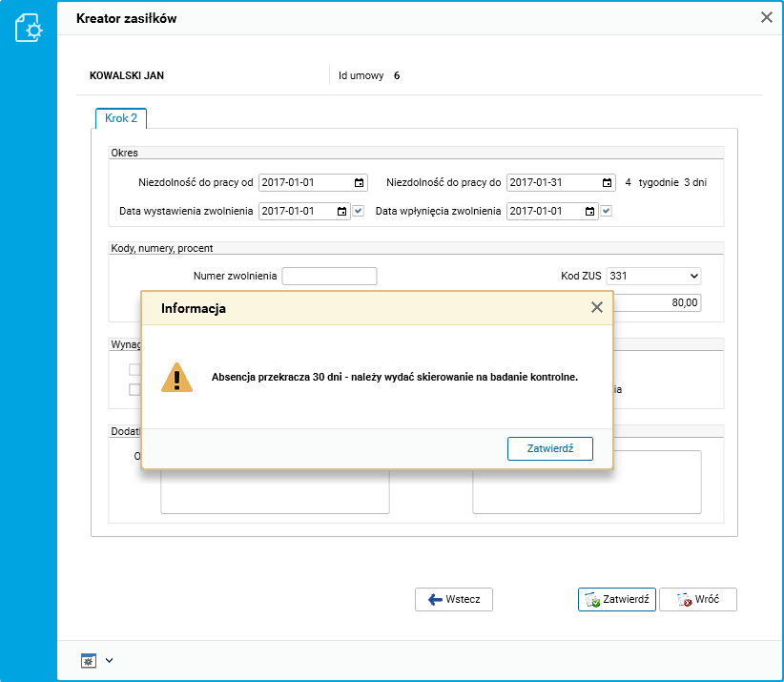This screenshot has height=682, width=784.
Task: Go back with the Wstecz button
Action: (454, 599)
